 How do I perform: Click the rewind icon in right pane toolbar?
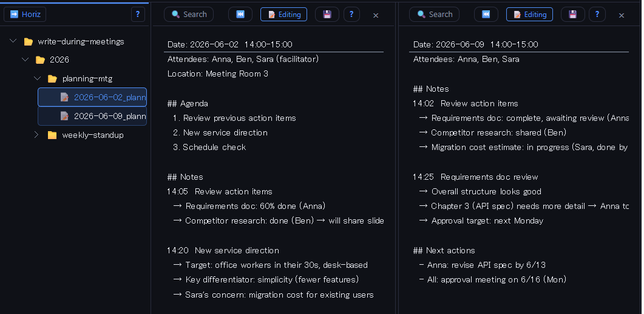point(486,15)
